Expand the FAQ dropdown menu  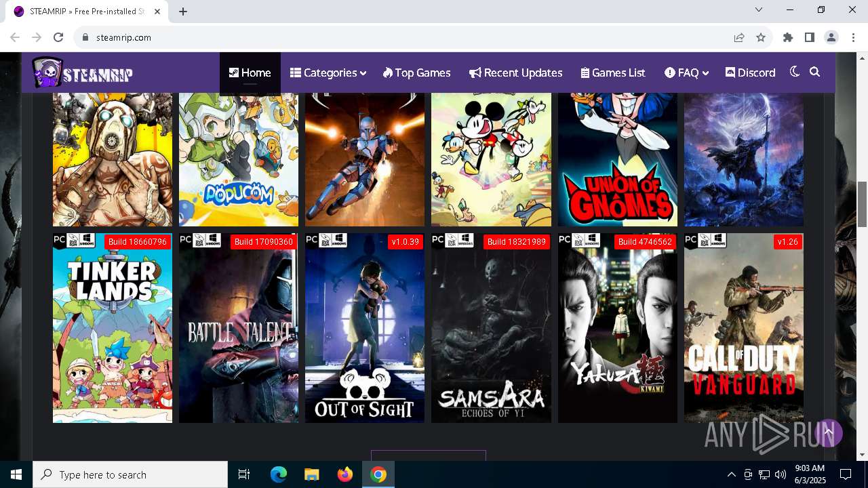(686, 73)
